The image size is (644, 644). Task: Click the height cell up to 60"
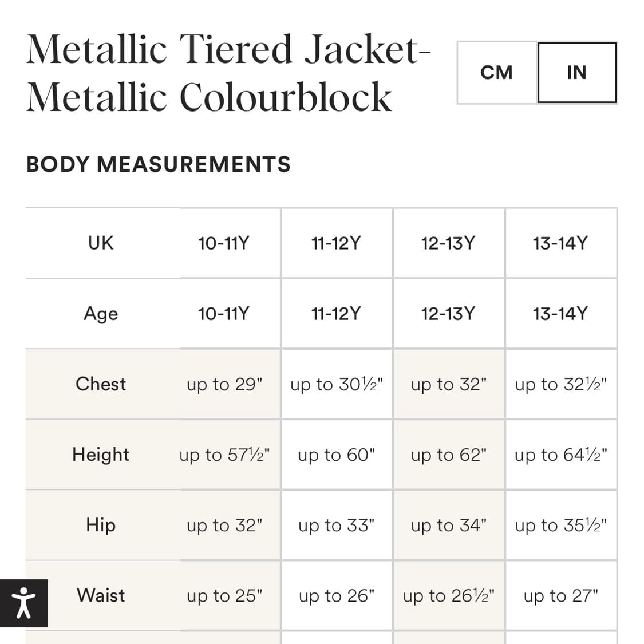tap(336, 455)
